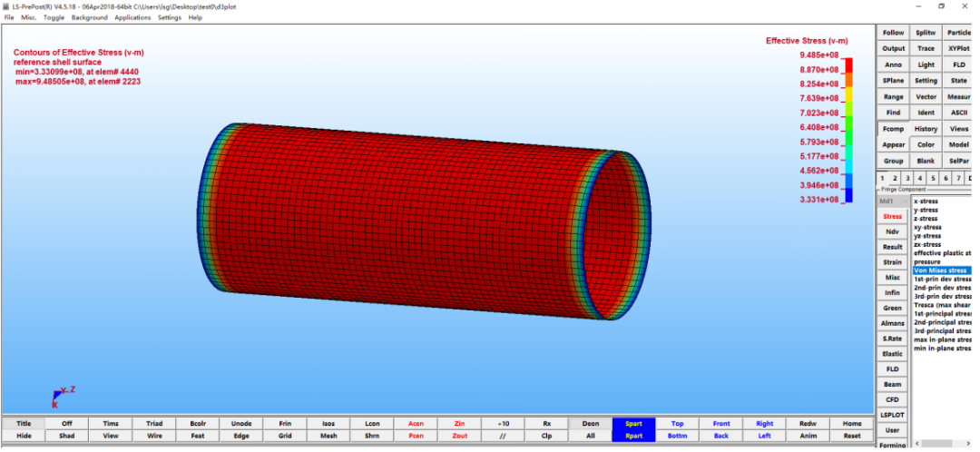
Task: Click the Anim animation button
Action: 808,436
